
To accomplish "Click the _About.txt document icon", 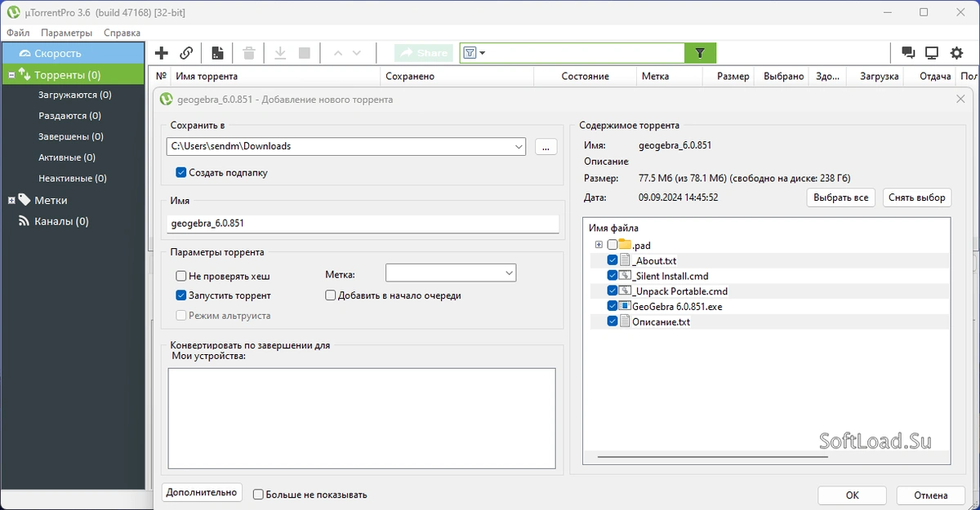I will click(x=626, y=260).
